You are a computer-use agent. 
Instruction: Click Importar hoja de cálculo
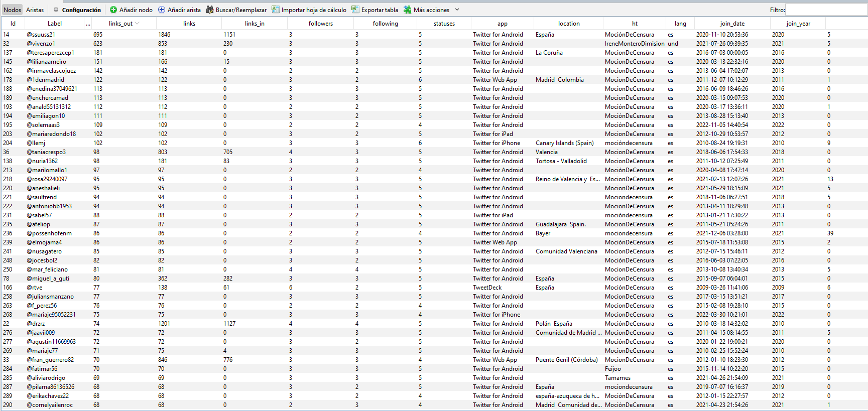point(309,10)
